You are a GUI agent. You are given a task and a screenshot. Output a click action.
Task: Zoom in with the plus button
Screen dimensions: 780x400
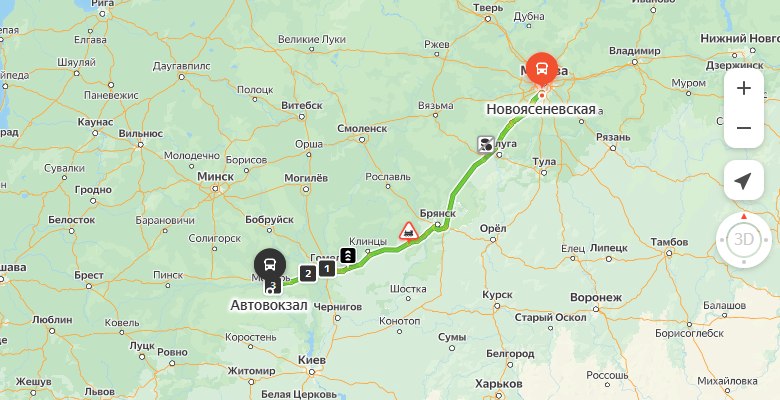[x=744, y=89]
